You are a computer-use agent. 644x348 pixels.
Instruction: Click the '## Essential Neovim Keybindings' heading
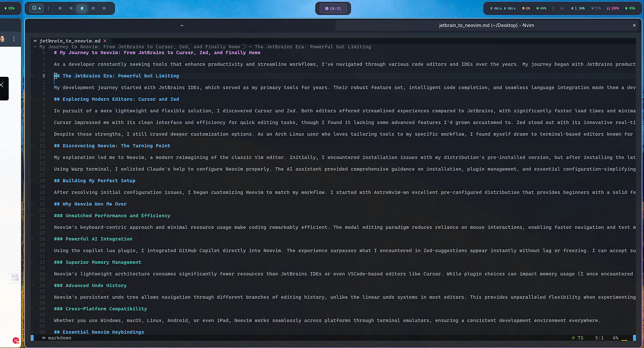click(99, 332)
